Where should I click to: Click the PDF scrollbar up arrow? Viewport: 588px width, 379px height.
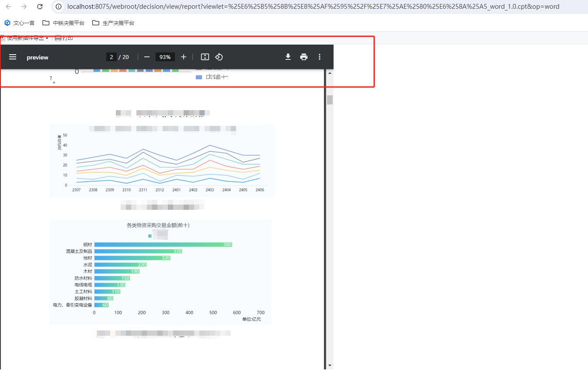coord(330,73)
